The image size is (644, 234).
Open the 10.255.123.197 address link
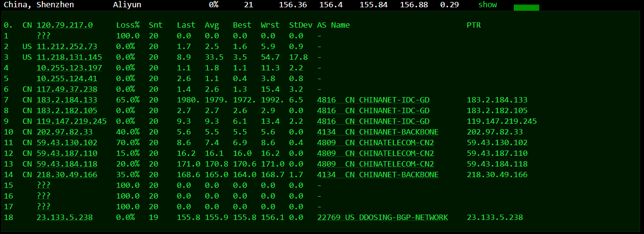[x=69, y=68]
